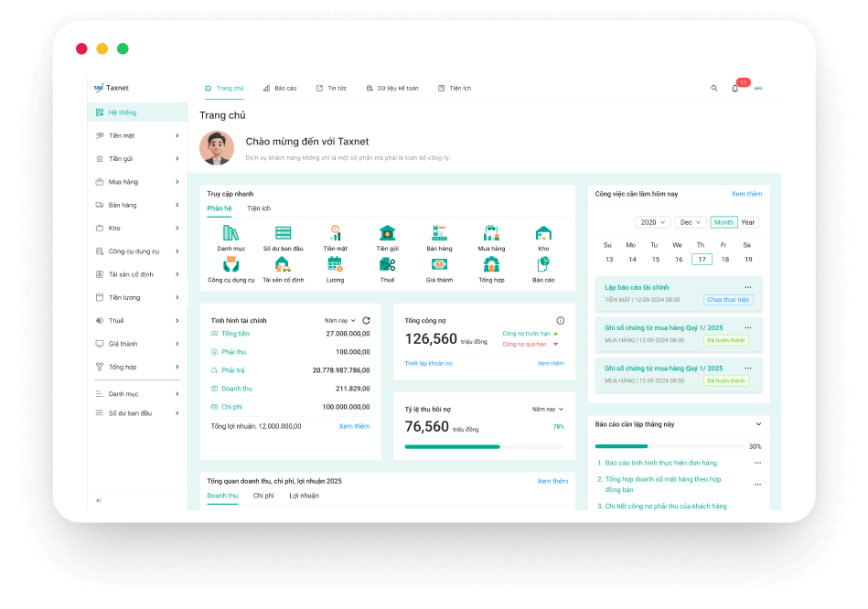Click Xem thêm in Công việc cần làm
Image resolution: width=868 pixels, height=609 pixels.
point(746,194)
